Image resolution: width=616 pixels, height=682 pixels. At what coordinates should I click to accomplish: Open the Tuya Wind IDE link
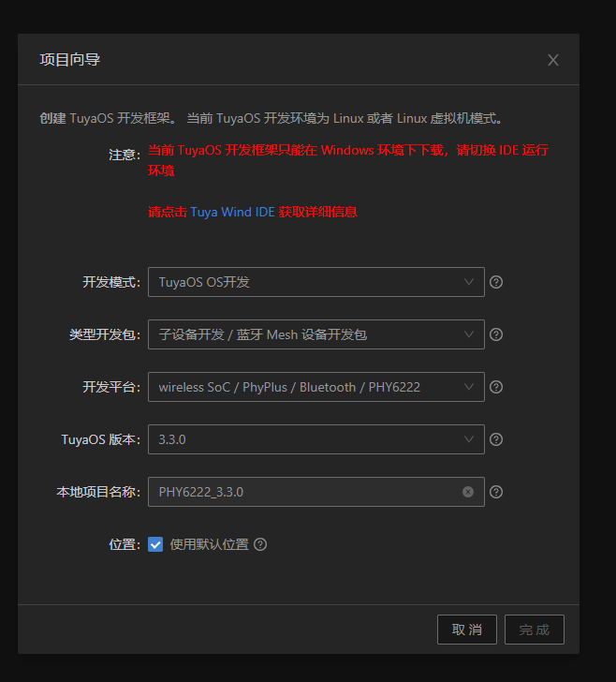click(x=232, y=213)
